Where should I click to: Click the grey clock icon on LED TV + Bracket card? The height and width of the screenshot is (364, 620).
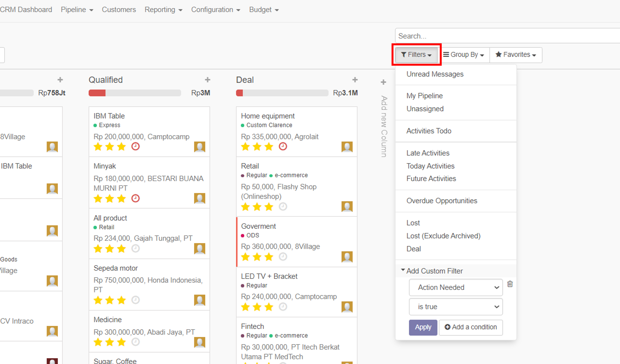click(x=283, y=307)
